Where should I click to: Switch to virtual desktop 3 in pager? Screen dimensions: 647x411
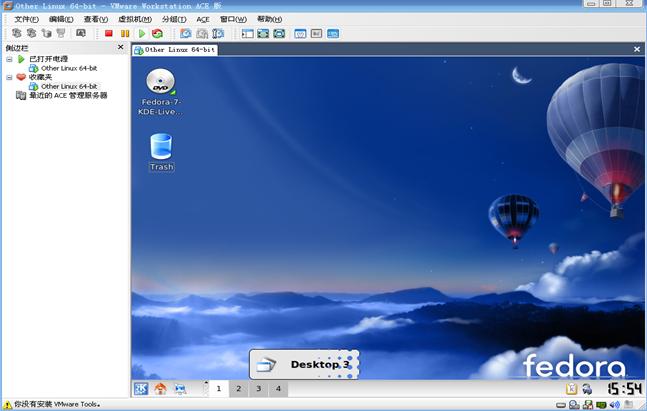(259, 389)
